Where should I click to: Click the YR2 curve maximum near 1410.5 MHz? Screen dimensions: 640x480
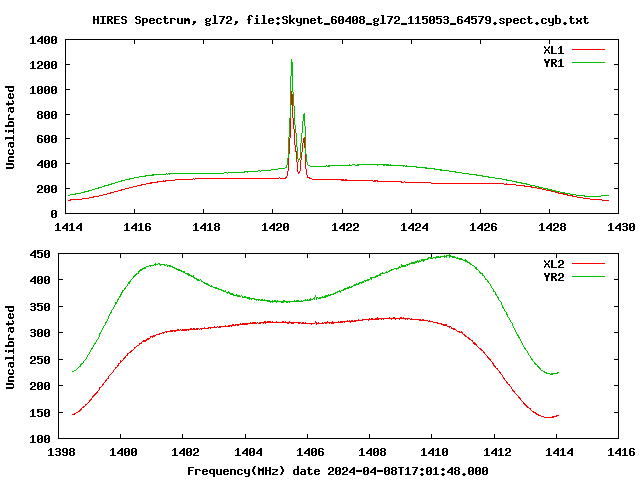click(x=448, y=256)
